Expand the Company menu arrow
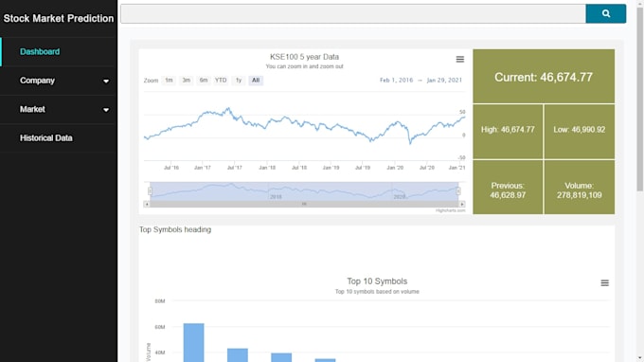644x362 pixels. pyautogui.click(x=106, y=81)
